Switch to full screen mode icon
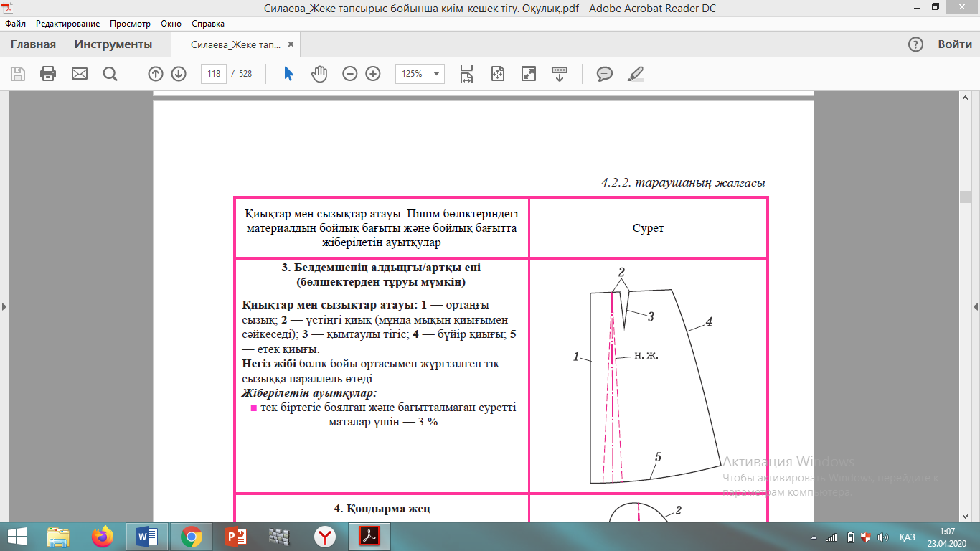The height and width of the screenshot is (551, 980). click(x=529, y=74)
